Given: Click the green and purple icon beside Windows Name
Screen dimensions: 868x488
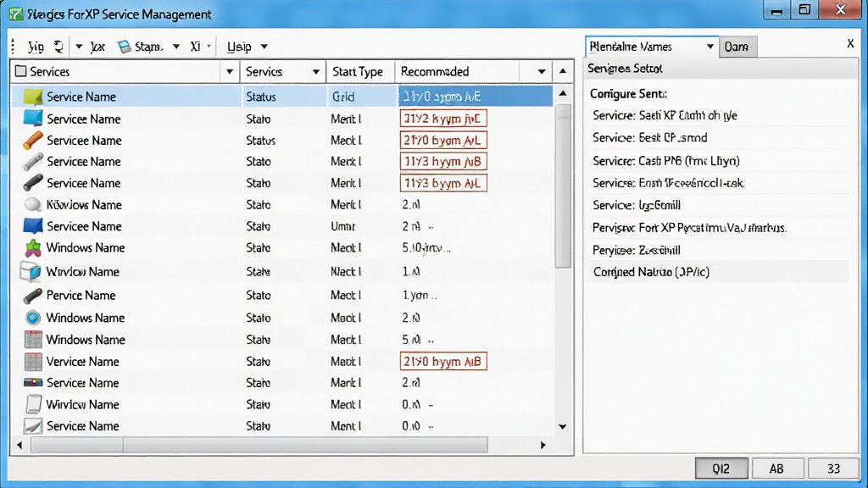Looking at the screenshot, I should [x=33, y=248].
